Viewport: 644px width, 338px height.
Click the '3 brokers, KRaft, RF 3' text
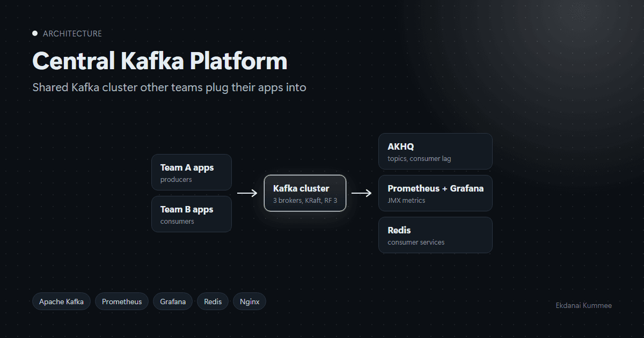tap(305, 201)
